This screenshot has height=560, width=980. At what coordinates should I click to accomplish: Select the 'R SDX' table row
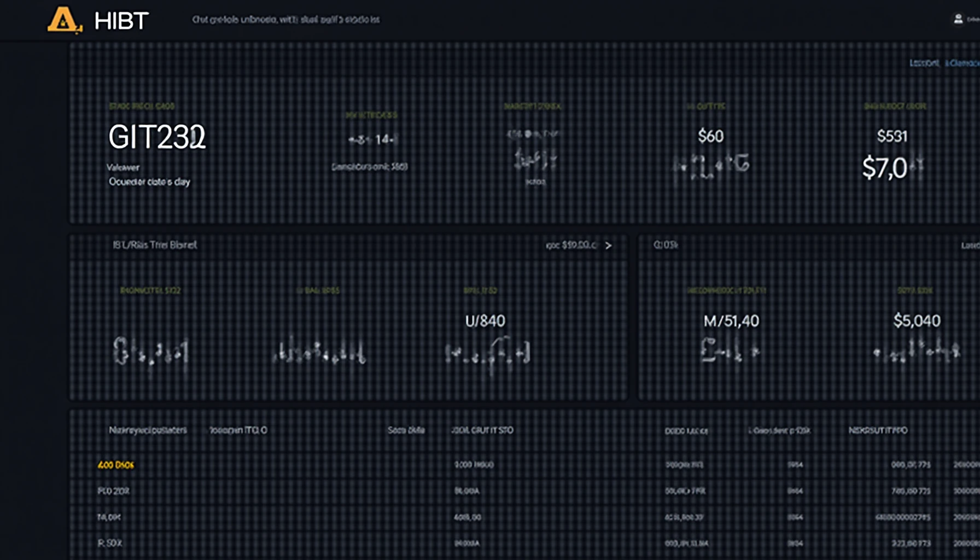[109, 543]
